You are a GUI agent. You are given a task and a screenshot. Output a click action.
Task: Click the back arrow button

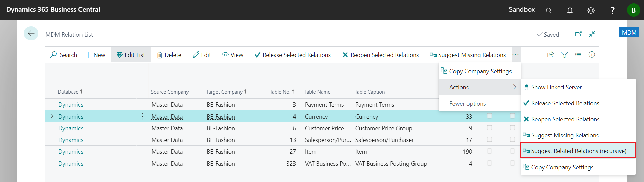(31, 33)
